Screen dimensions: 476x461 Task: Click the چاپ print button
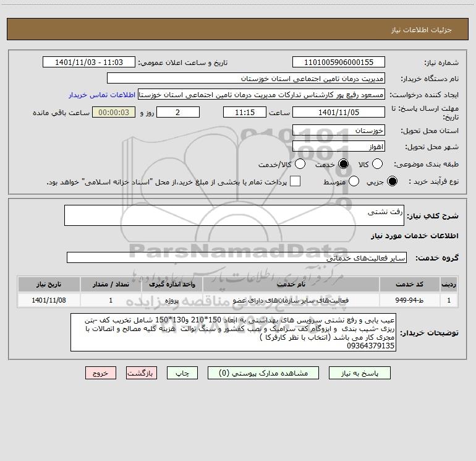[x=182, y=373]
